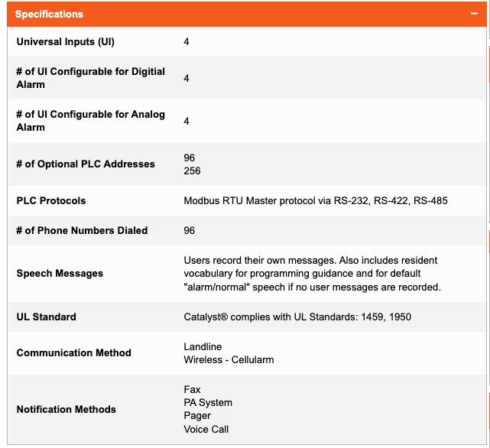Click the Communication Method label
This screenshot has height=448, width=490.
[x=73, y=352]
